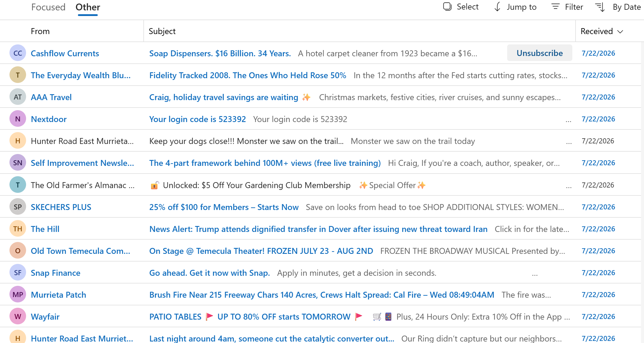Image resolution: width=644 pixels, height=343 pixels.
Task: Click The Everyday Wealth avatar
Action: 18,75
